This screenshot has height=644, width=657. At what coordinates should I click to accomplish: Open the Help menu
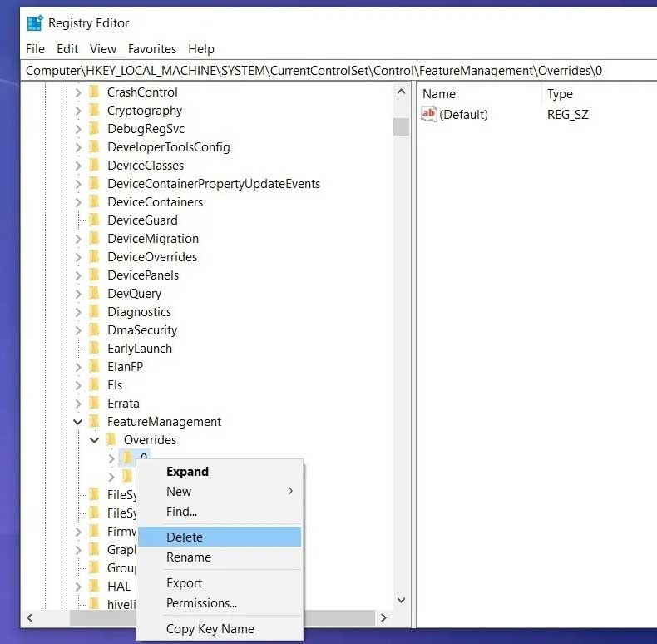[x=201, y=49]
